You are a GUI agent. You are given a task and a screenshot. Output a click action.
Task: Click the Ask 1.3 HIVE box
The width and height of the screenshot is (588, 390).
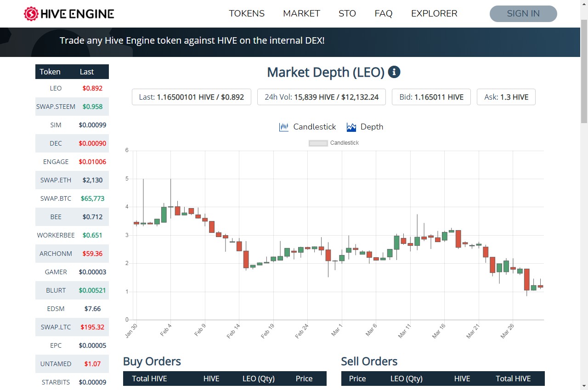(506, 97)
